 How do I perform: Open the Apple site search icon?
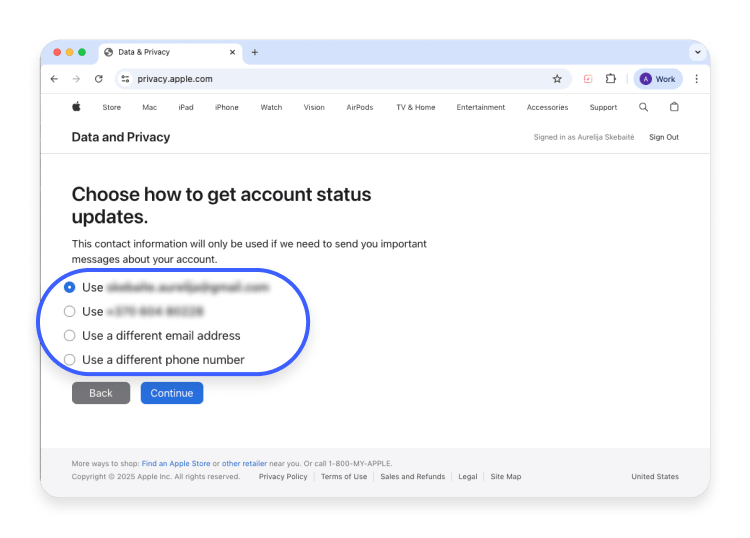[643, 107]
